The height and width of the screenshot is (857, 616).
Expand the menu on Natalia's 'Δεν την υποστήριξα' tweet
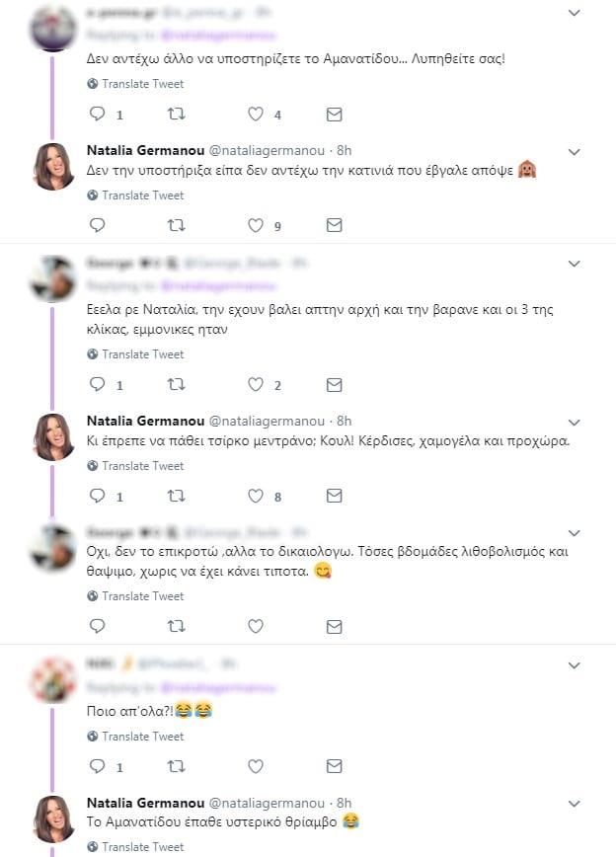(x=575, y=151)
